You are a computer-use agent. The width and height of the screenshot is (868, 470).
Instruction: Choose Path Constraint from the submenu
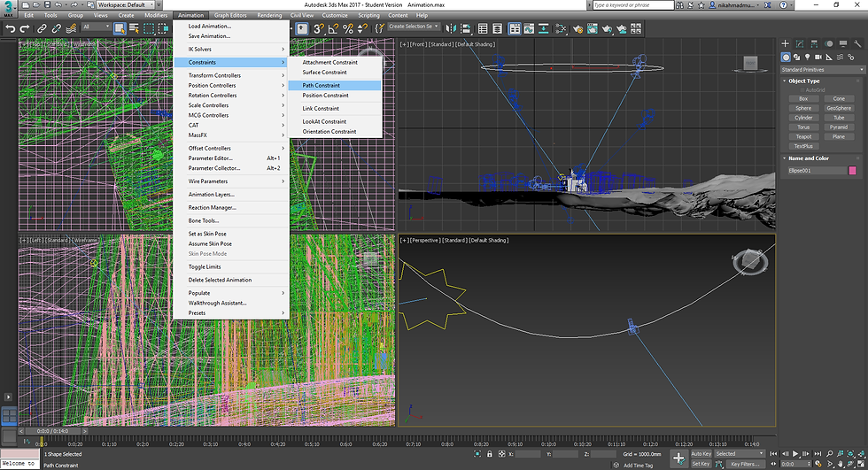click(335, 85)
